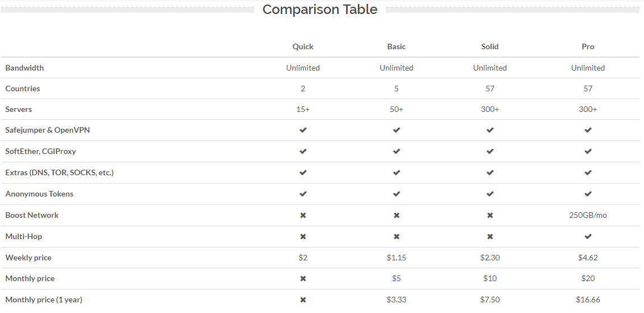Click the Safejumper & OpenVPN checkmark under Quick
Screen dimensions: 644x313
coord(303,130)
